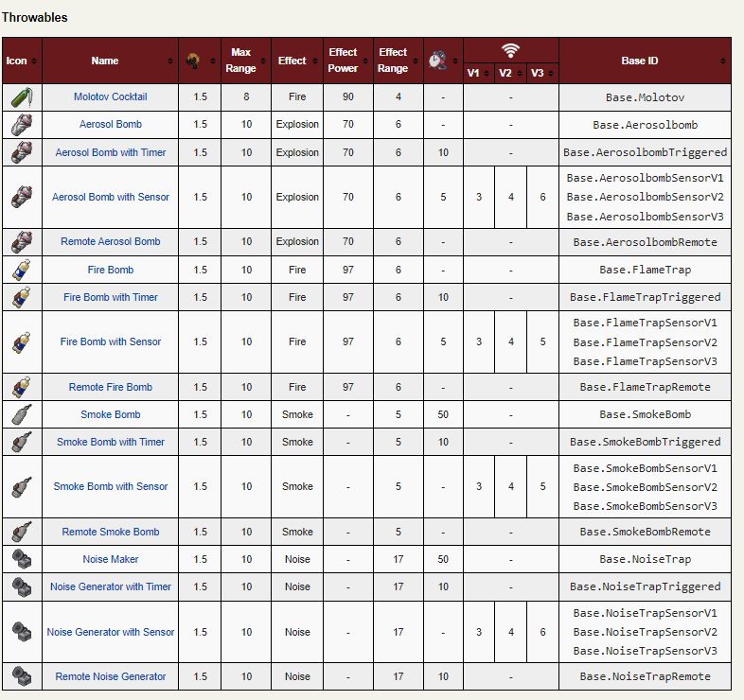The height and width of the screenshot is (700, 744).
Task: Click the Remote Aerosol Bomb icon
Action: pos(22,242)
